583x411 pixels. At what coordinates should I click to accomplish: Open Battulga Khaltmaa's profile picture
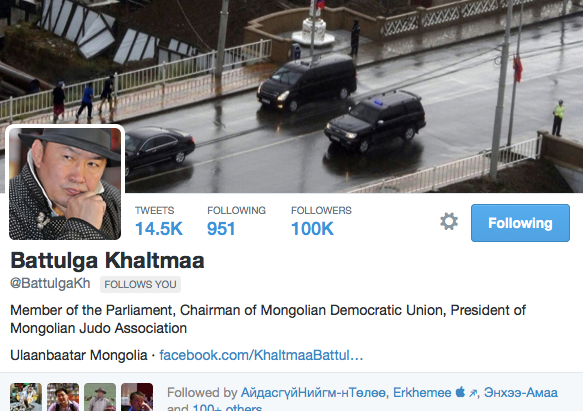click(x=65, y=184)
